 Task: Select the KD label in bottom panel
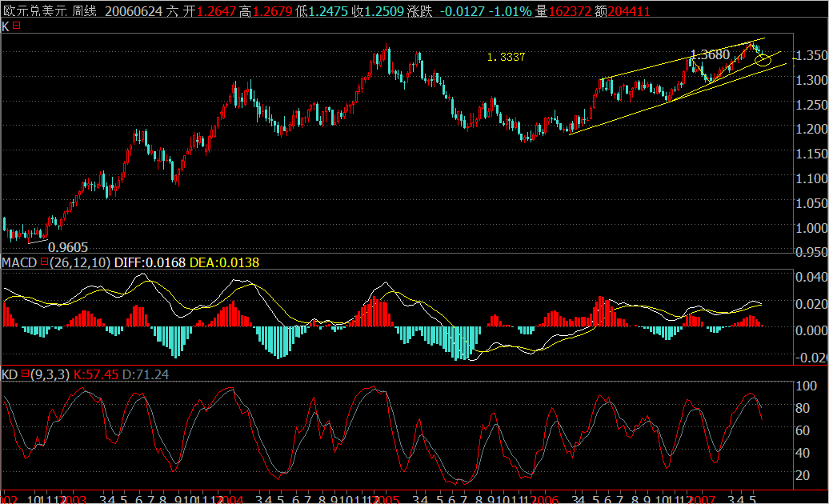(x=10, y=373)
